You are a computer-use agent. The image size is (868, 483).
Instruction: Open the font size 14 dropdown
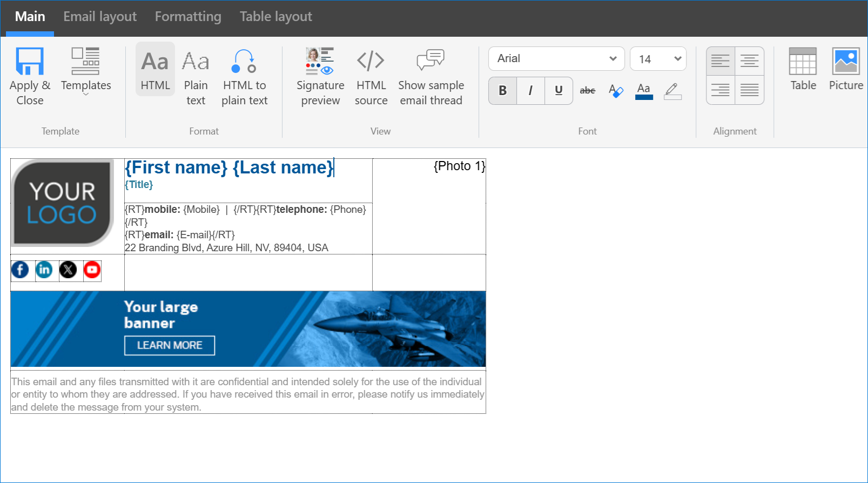click(x=658, y=58)
